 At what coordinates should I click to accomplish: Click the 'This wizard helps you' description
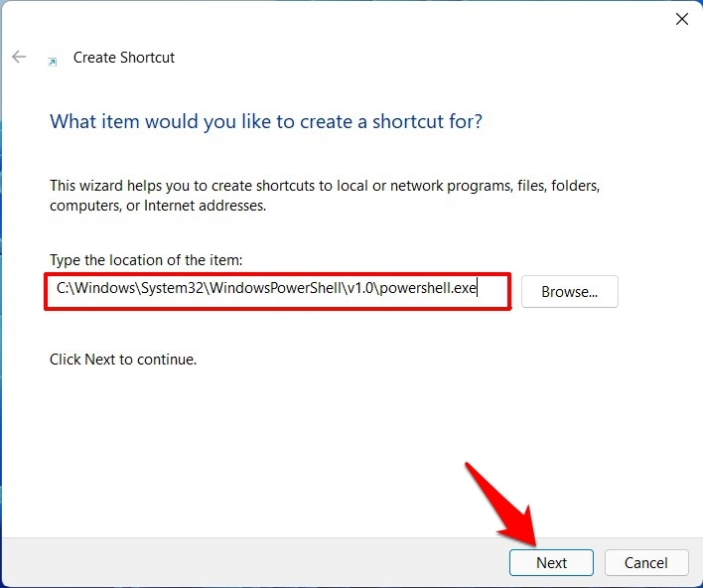(325, 196)
